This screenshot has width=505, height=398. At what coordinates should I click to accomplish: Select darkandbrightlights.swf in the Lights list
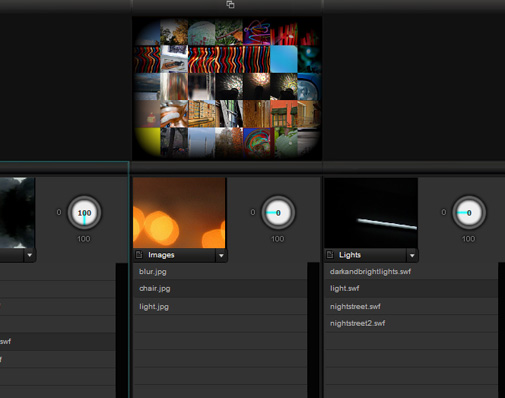point(411,272)
